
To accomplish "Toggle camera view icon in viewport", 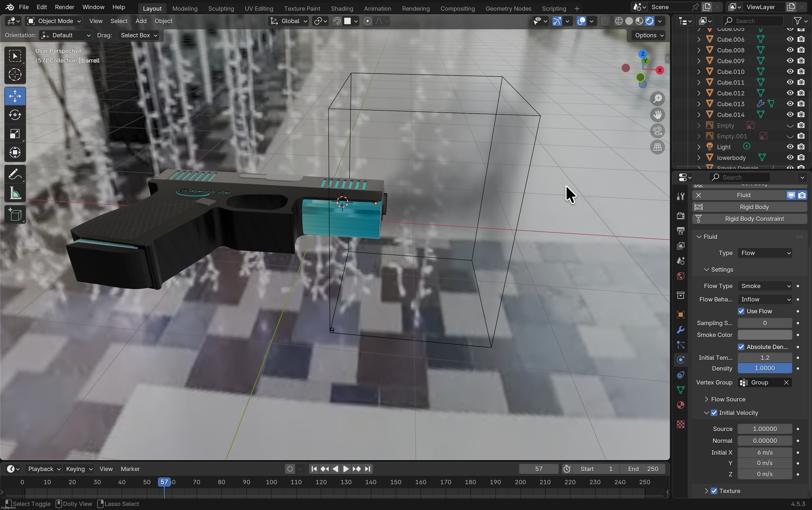I will pos(657,131).
